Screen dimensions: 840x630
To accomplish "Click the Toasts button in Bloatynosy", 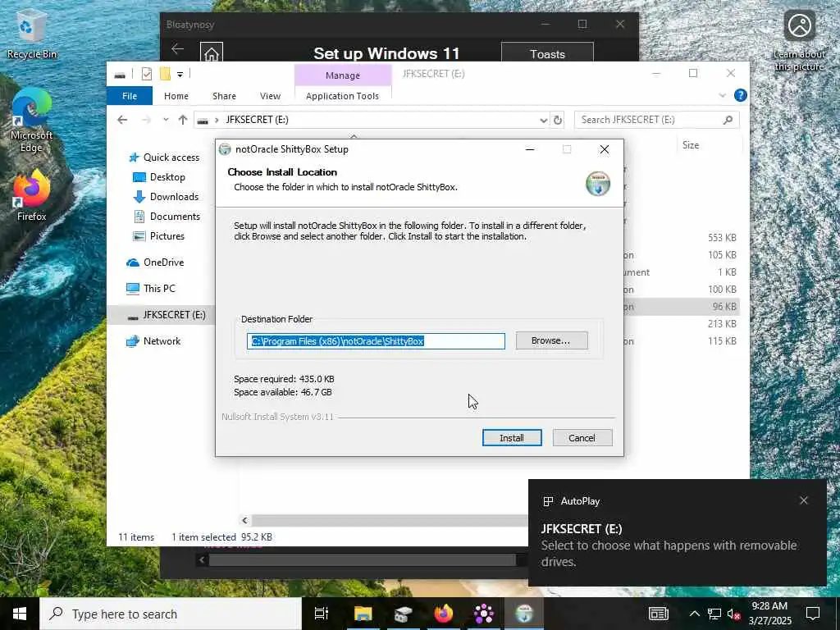I will point(547,54).
